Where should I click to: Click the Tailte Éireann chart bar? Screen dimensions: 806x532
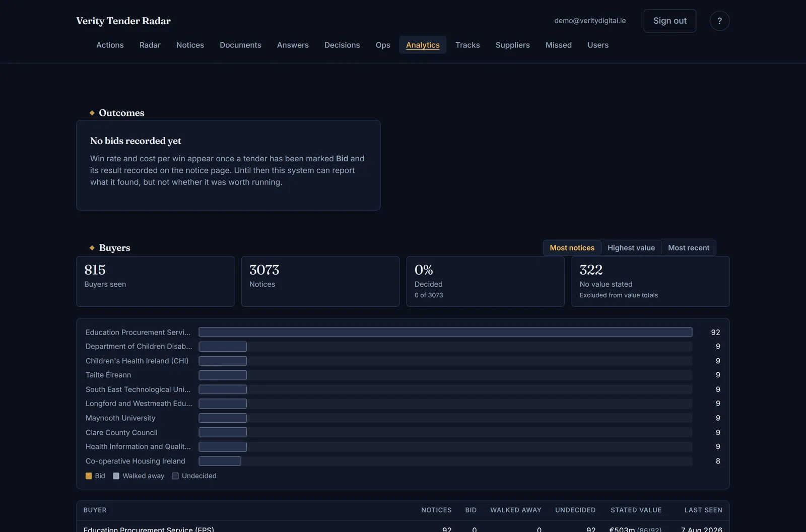(223, 375)
